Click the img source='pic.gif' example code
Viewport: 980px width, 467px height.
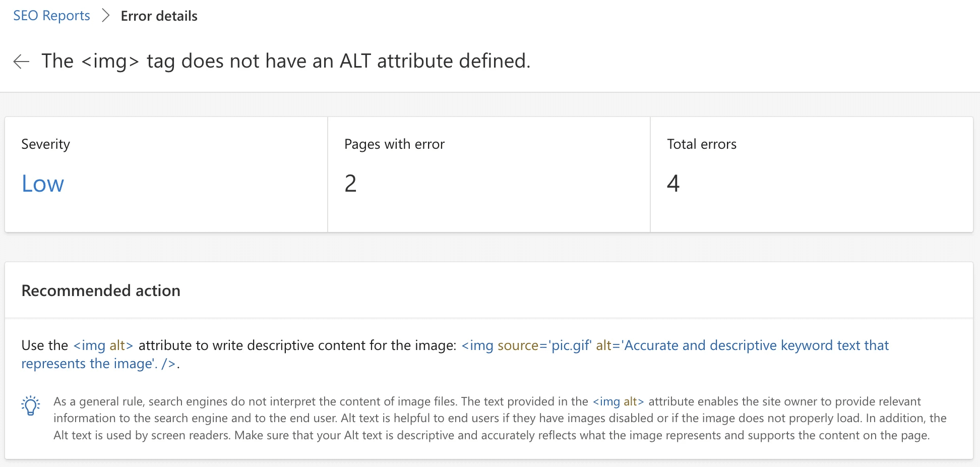pyautogui.click(x=526, y=345)
